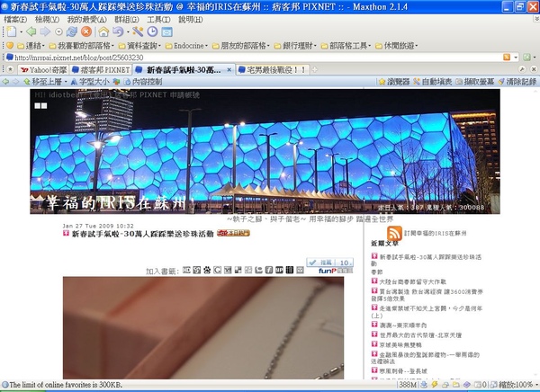
Task: Switch to the 宅男最後戰役 tab
Action: click(272, 70)
